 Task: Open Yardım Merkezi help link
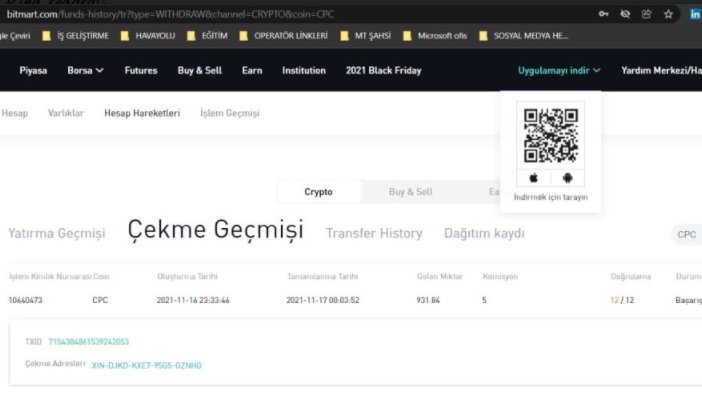tap(661, 70)
